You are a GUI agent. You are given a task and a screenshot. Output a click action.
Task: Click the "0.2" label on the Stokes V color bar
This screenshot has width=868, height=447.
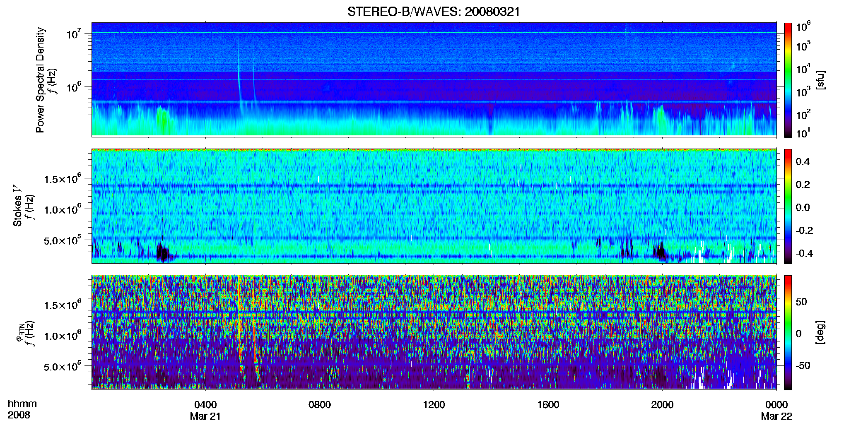tap(803, 185)
